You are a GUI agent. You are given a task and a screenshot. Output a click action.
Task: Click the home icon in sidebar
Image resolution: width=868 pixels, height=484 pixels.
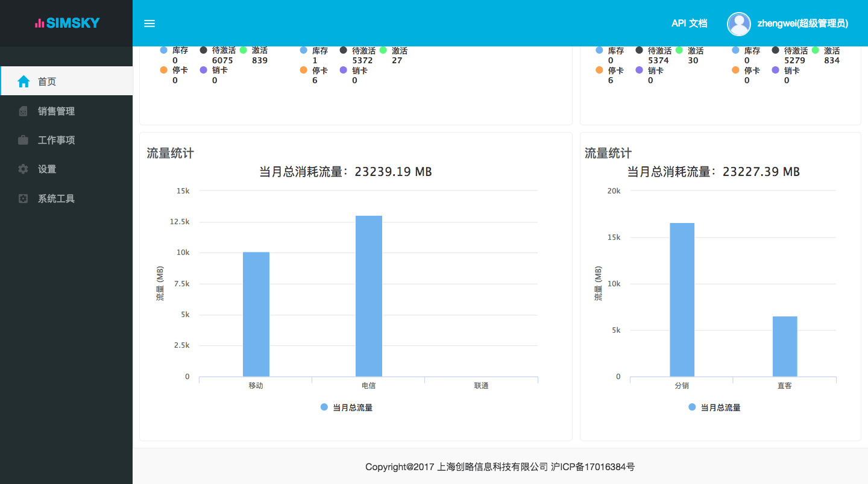[x=24, y=81]
